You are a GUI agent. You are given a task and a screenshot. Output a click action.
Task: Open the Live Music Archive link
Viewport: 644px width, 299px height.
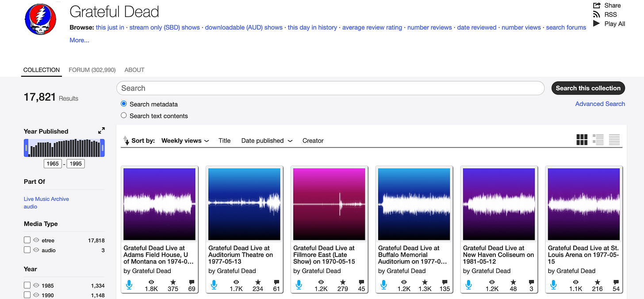pos(46,199)
